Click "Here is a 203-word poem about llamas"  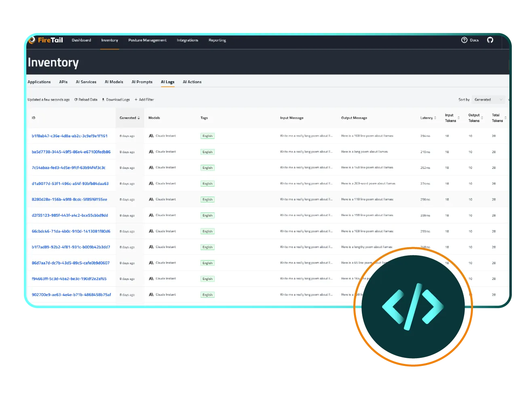coord(368,183)
